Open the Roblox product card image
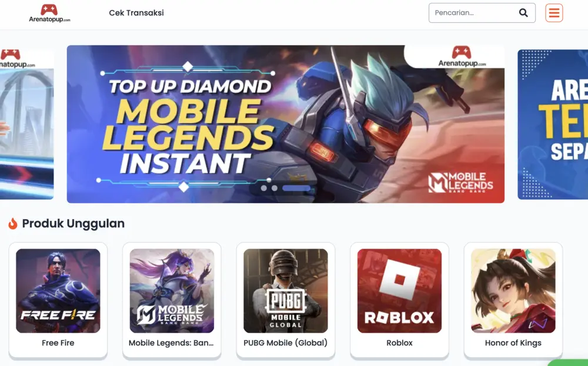Viewport: 588px width, 366px height. point(399,291)
